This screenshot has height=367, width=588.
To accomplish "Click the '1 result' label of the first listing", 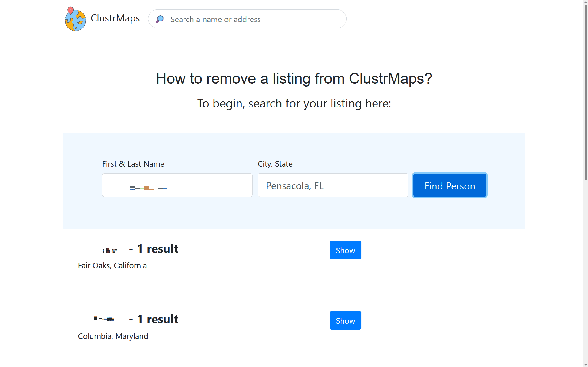I will point(158,249).
